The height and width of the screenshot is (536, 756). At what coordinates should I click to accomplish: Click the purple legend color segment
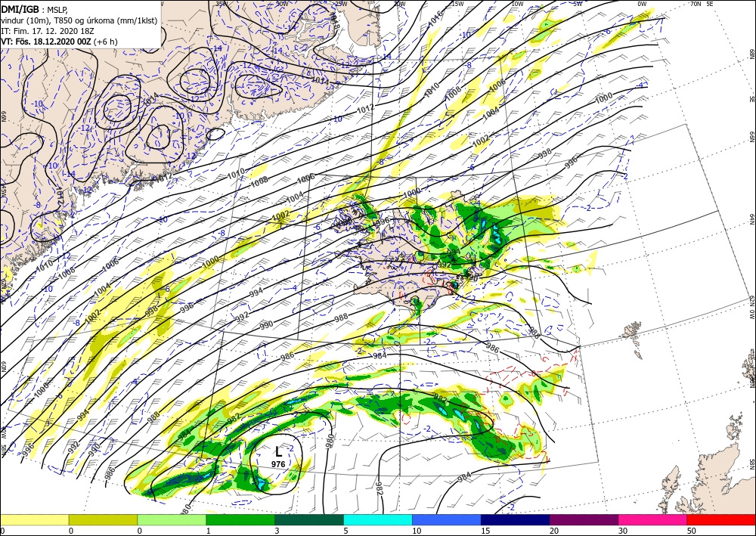(x=584, y=519)
